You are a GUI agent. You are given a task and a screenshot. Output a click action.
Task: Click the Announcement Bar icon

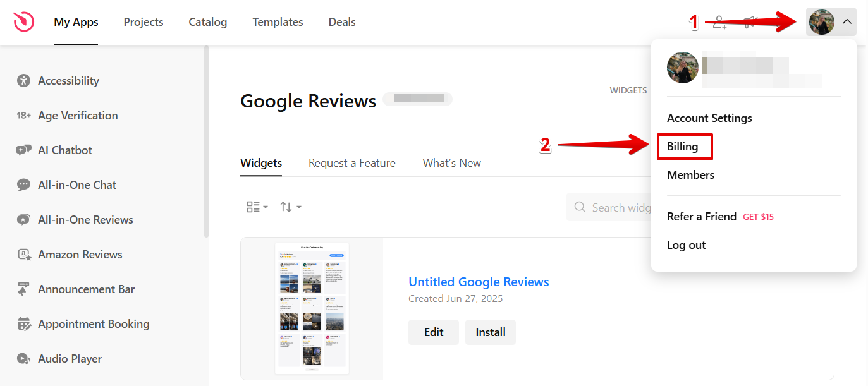tap(24, 289)
